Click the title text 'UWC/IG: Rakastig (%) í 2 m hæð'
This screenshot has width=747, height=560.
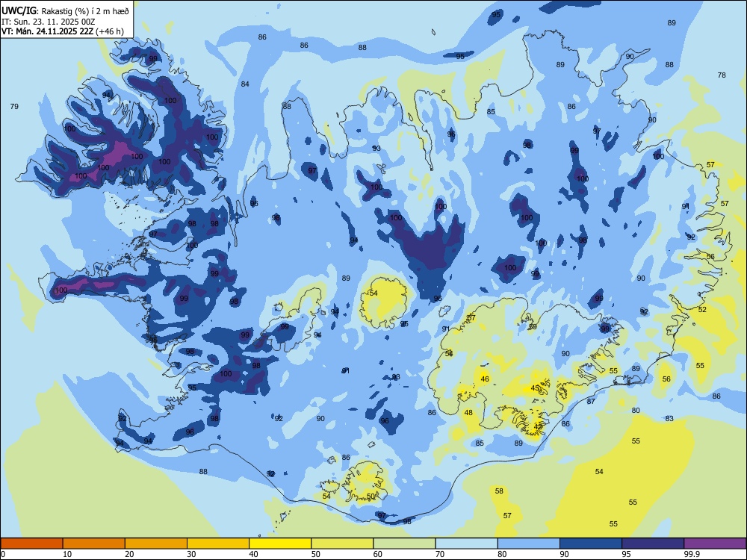pyautogui.click(x=65, y=11)
